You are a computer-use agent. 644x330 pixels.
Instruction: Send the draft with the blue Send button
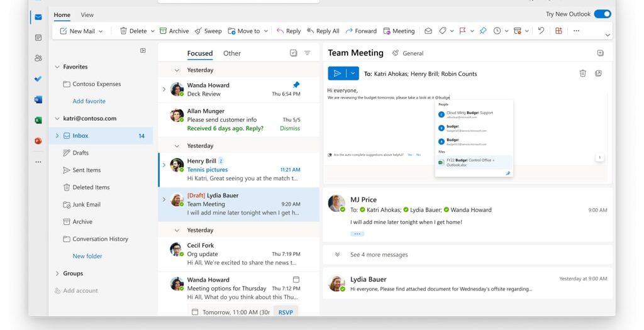tap(337, 74)
